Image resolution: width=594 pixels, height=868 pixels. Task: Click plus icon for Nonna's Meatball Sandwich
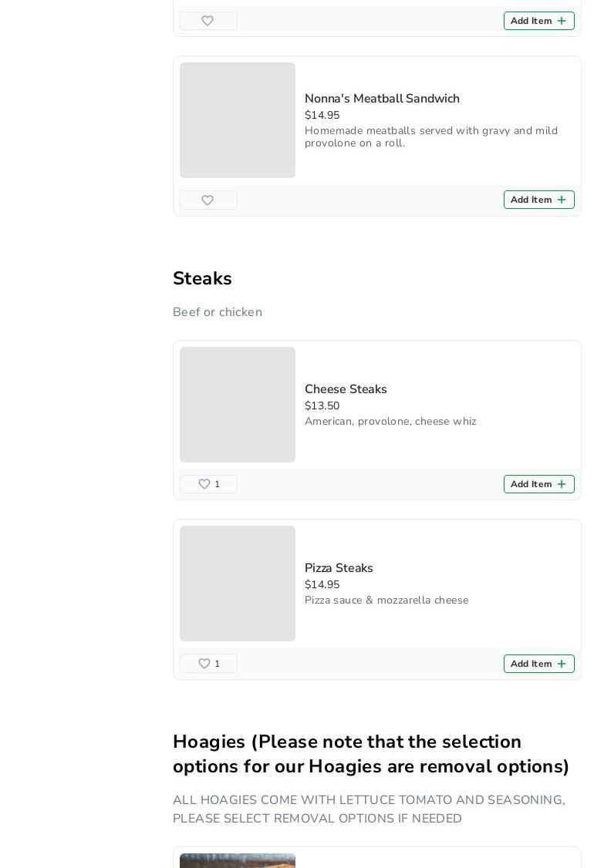pos(562,200)
